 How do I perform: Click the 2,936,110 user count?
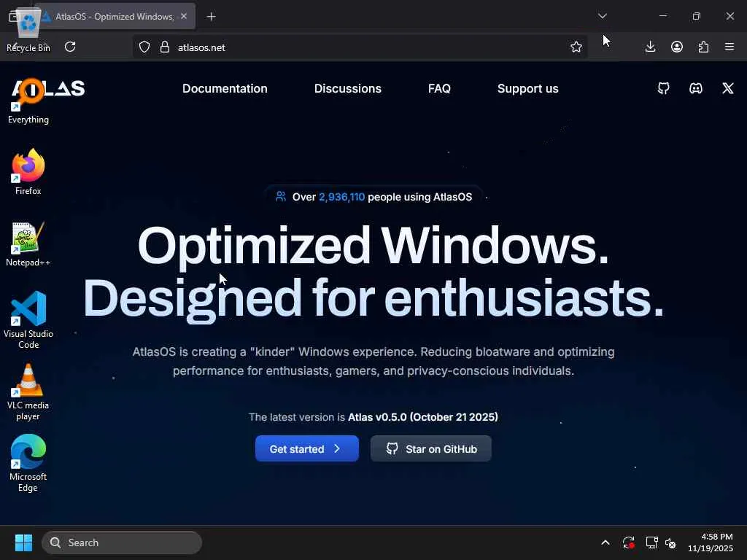point(341,197)
